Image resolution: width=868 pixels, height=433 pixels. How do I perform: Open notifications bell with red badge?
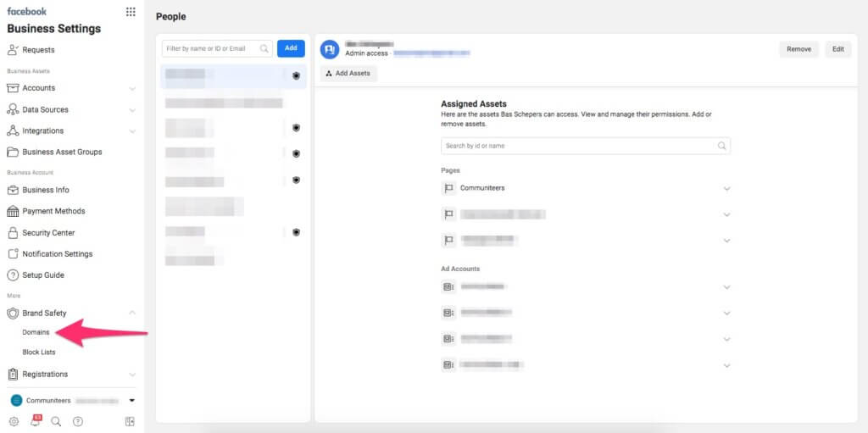[x=35, y=421]
